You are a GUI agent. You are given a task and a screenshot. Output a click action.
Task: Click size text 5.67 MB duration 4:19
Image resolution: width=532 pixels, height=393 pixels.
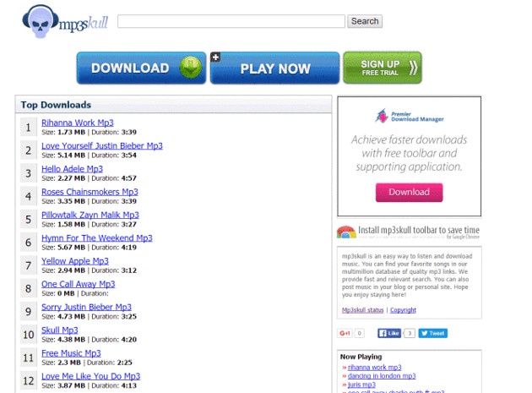coord(89,248)
